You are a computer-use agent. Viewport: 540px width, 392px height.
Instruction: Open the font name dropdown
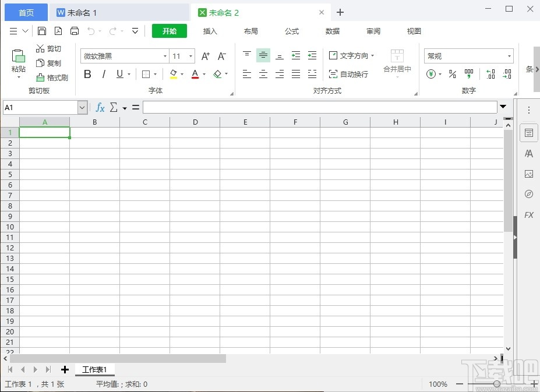pyautogui.click(x=164, y=55)
